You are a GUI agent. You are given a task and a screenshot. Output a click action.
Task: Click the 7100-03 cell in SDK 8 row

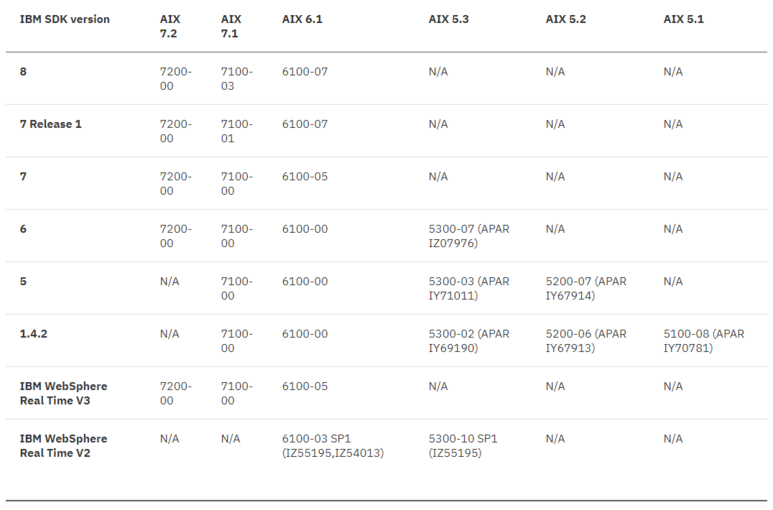click(x=237, y=79)
